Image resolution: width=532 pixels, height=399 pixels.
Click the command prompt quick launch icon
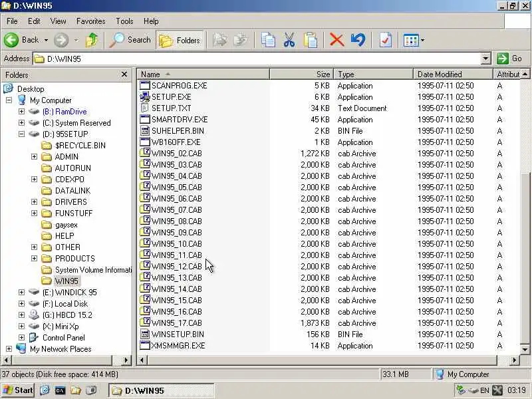60,390
